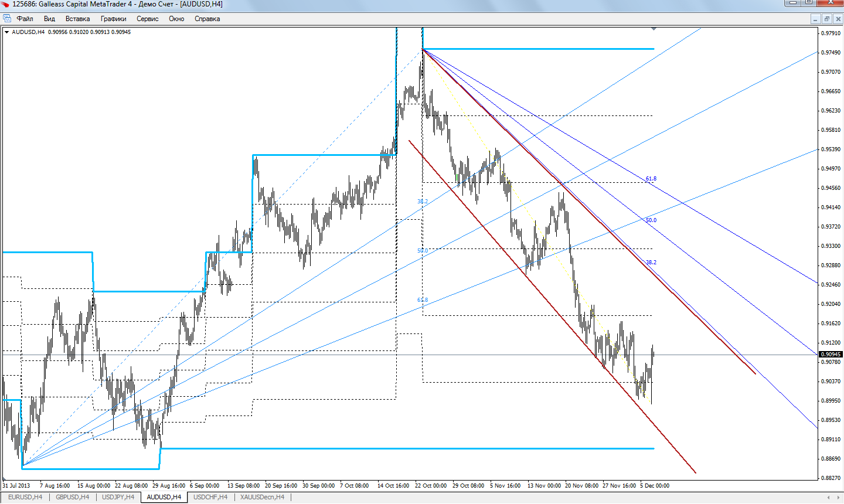
Task: Open the Вид menu
Action: click(x=49, y=19)
